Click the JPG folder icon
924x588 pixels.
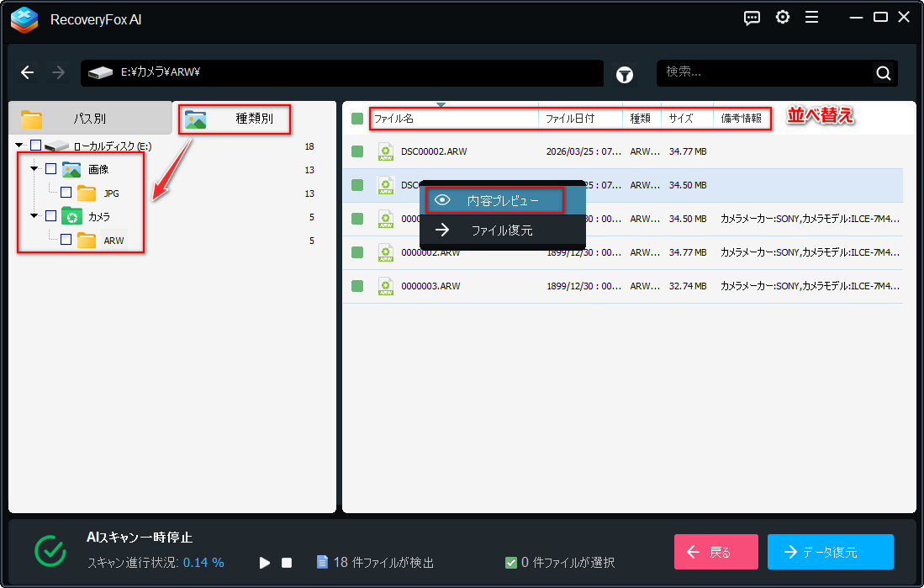click(87, 193)
